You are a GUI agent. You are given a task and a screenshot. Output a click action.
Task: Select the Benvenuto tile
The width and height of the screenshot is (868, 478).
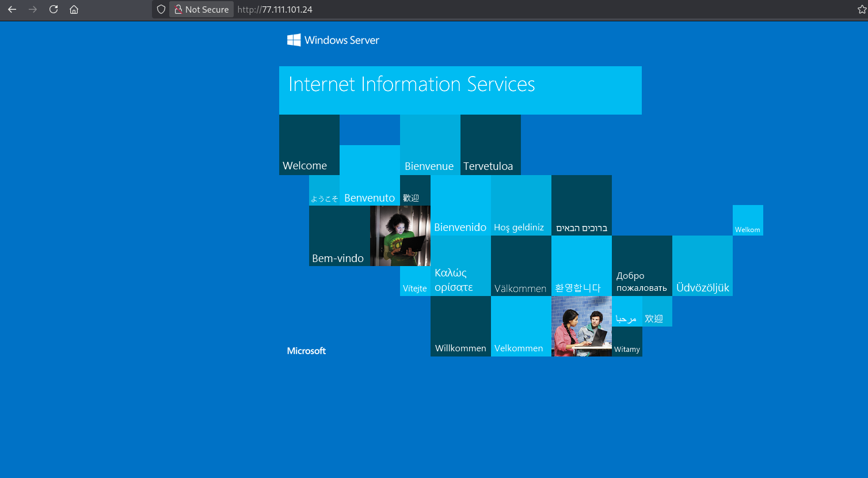click(x=370, y=175)
